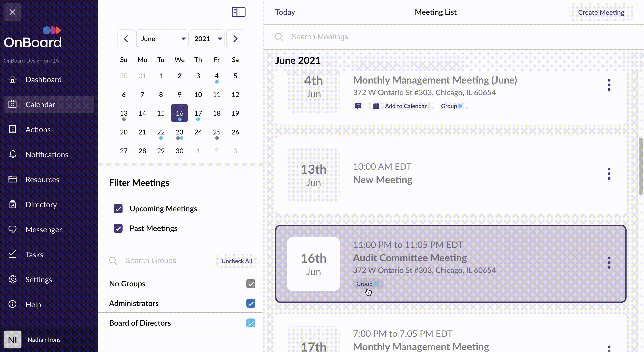Select June 13 in the calendar

(123, 113)
